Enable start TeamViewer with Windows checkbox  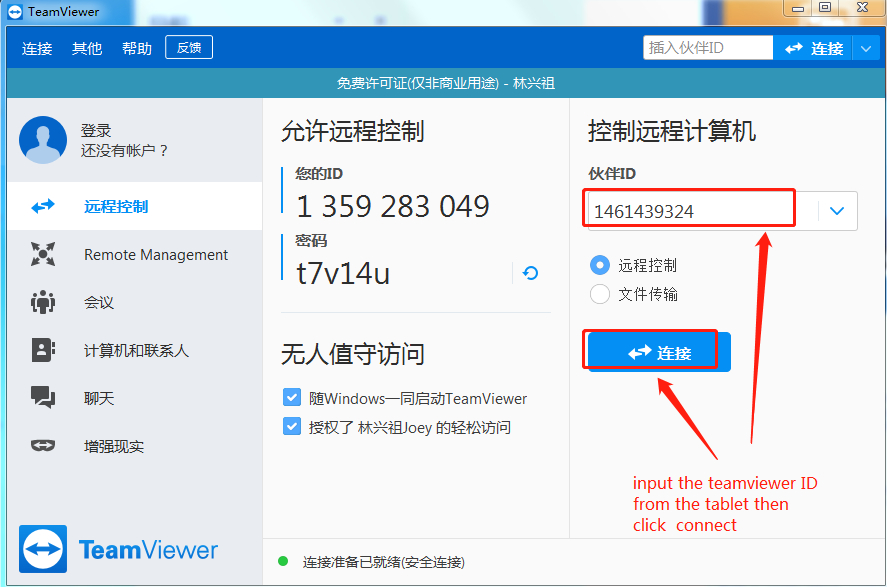[x=292, y=398]
